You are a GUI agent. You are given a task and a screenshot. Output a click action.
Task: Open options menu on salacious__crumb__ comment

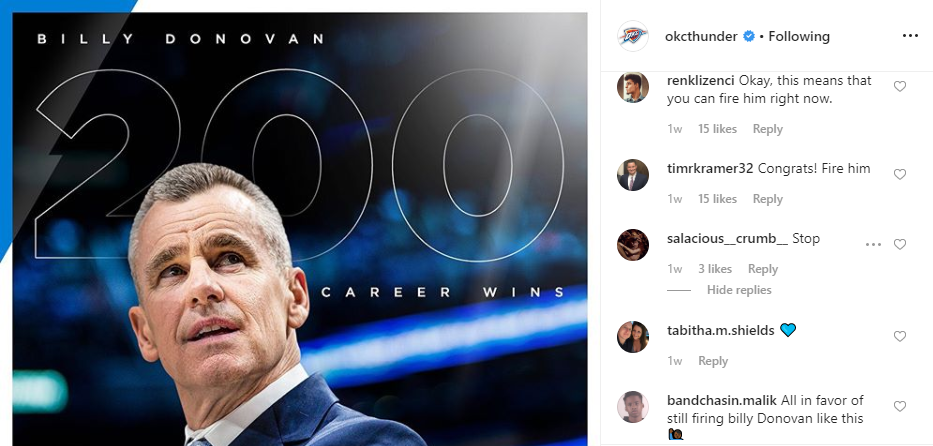(x=873, y=245)
